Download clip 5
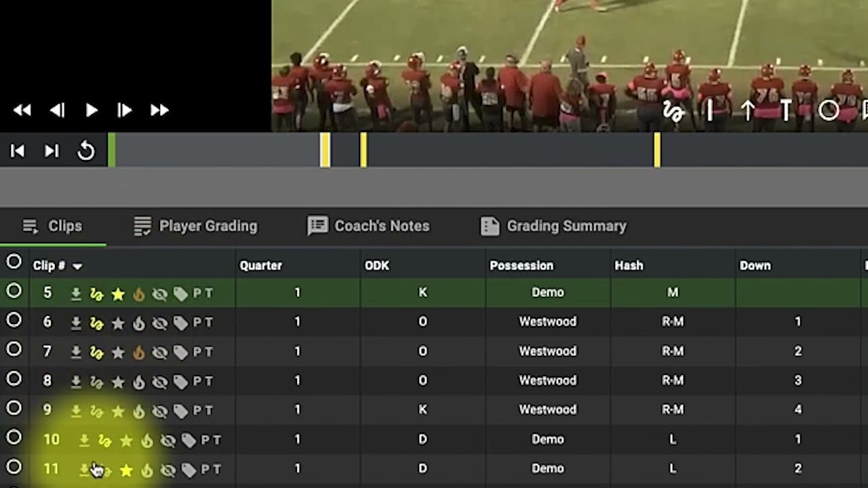This screenshot has height=488, width=868. pos(76,293)
